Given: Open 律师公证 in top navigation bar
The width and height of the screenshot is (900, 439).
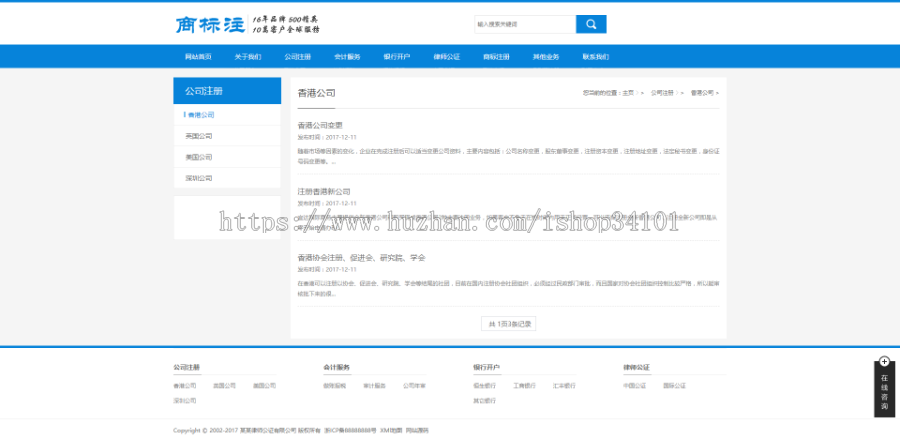Looking at the screenshot, I should coord(447,57).
